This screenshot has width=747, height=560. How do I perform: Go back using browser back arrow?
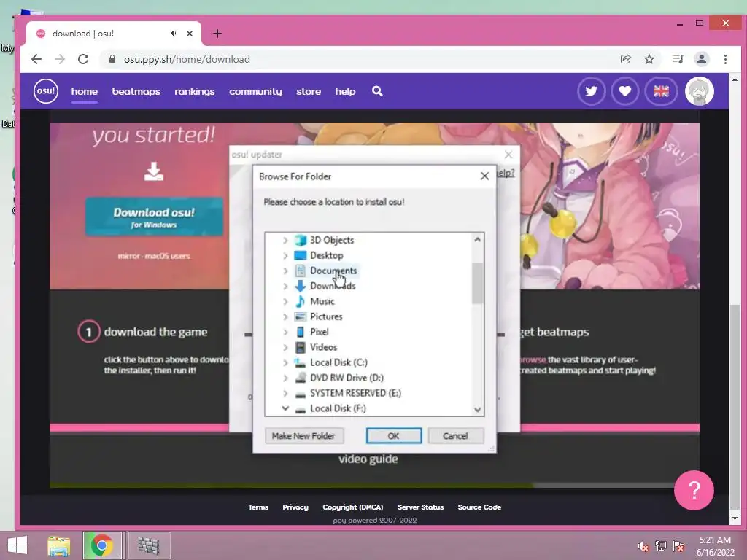[x=36, y=59]
